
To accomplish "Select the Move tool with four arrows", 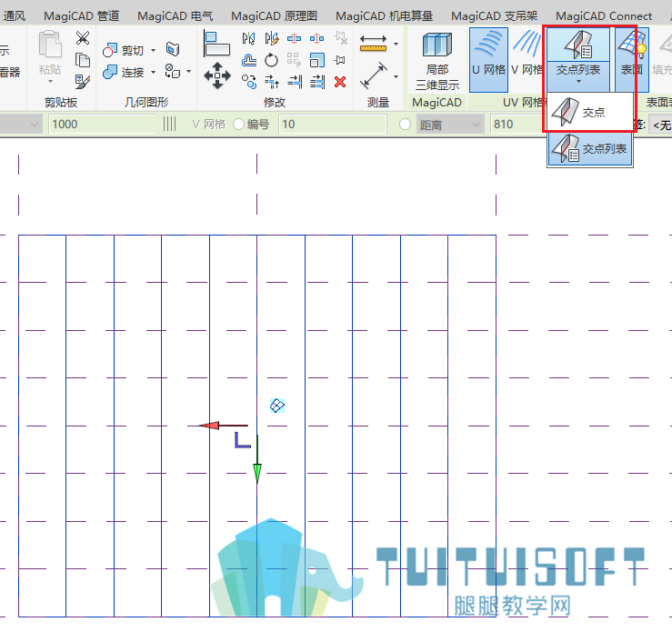I will click(217, 75).
